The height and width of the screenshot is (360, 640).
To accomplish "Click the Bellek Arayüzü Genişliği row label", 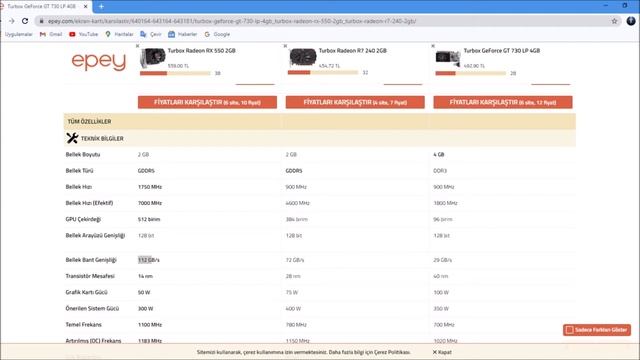I will (x=95, y=236).
